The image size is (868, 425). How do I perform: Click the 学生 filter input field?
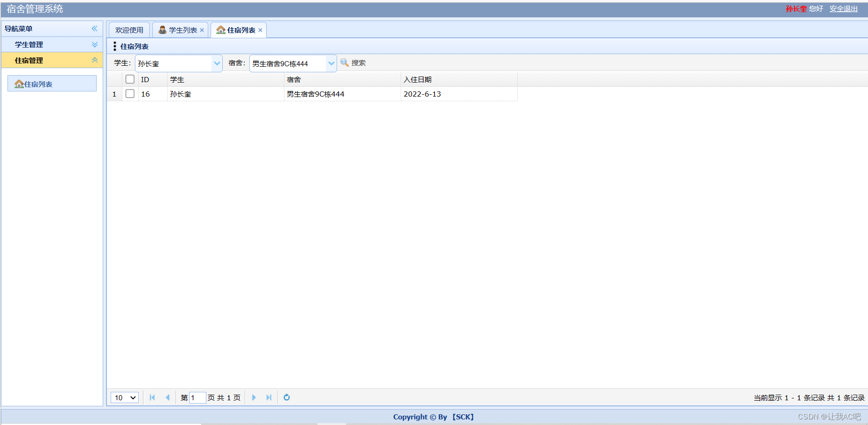pos(174,63)
